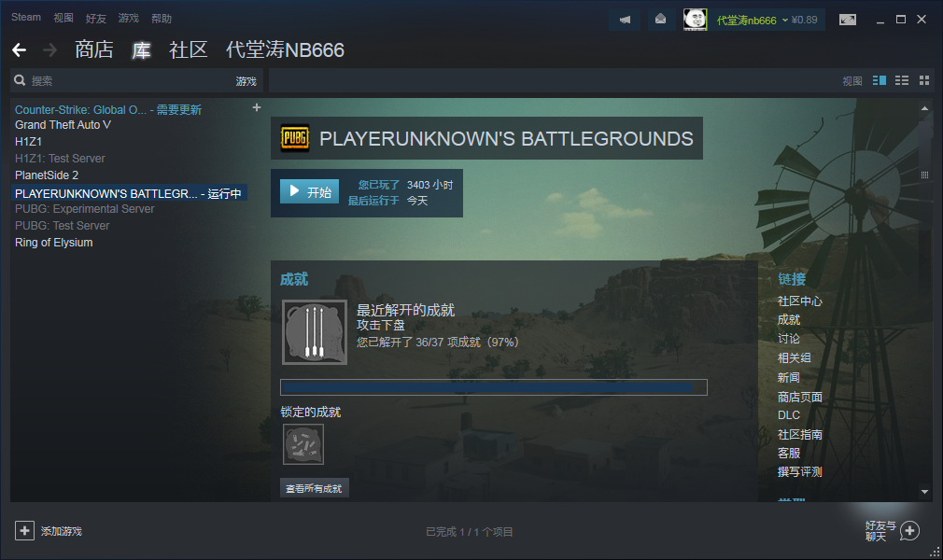Click the PUBG logo icon
943x560 pixels.
295,138
